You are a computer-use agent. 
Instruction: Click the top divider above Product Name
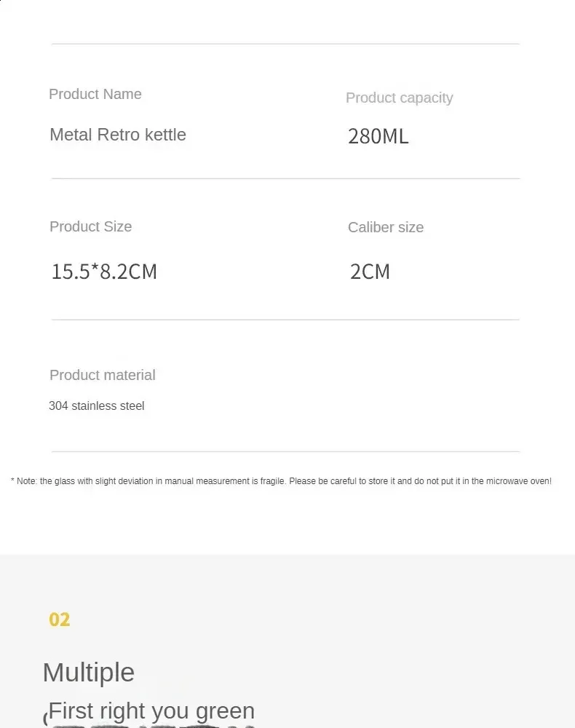pos(285,44)
